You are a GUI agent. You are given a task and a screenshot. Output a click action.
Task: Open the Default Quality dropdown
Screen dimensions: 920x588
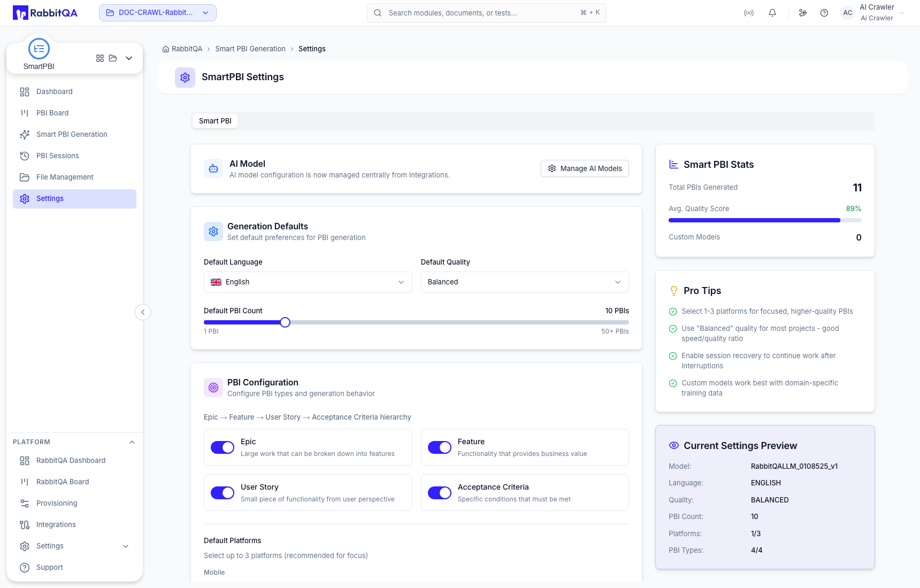525,282
